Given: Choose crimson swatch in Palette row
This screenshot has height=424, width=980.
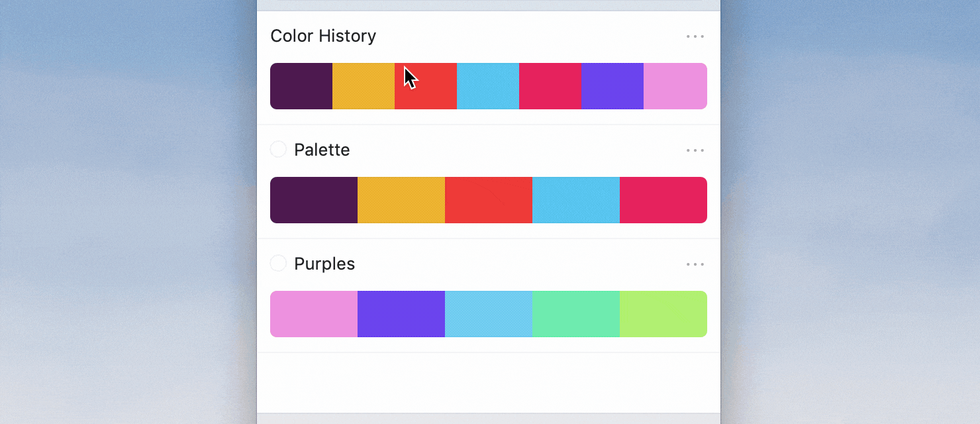Looking at the screenshot, I should [x=663, y=200].
